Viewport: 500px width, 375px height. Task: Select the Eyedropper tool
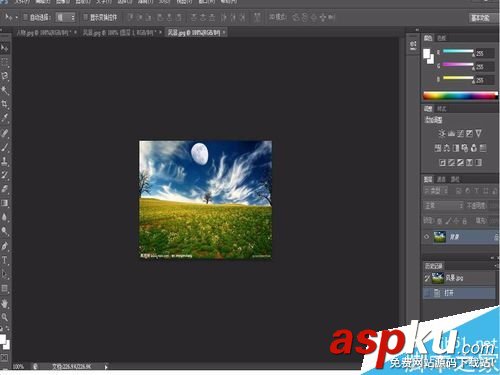point(4,118)
